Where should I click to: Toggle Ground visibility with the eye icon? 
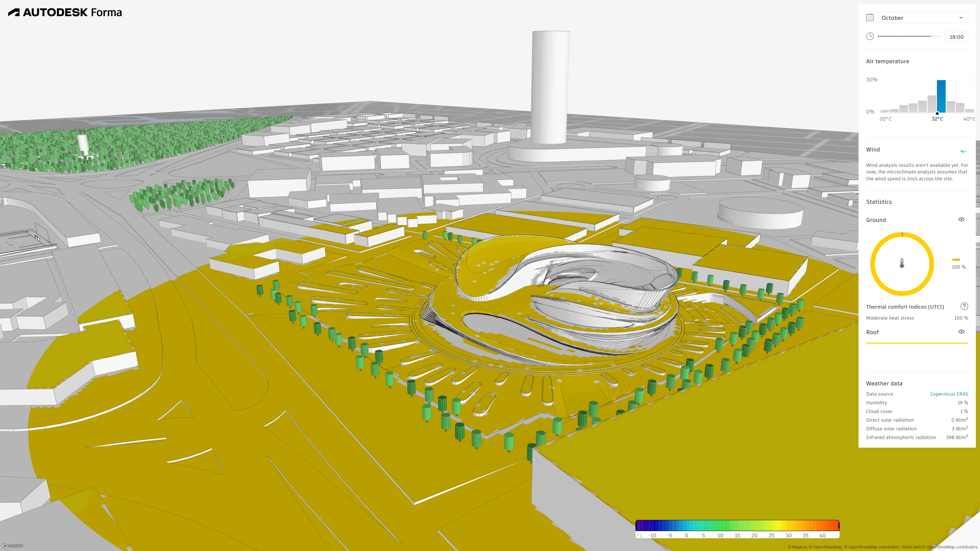[961, 219]
